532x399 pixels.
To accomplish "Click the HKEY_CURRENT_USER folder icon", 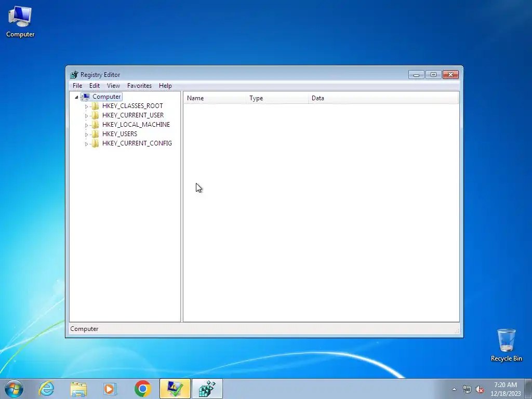I will (96, 115).
